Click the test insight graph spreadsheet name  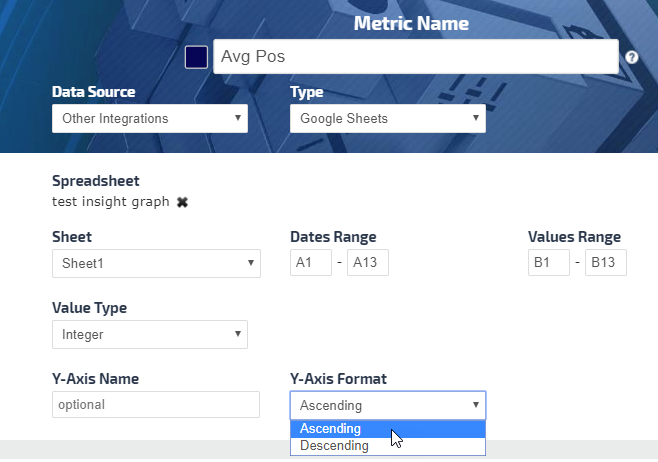coord(110,202)
